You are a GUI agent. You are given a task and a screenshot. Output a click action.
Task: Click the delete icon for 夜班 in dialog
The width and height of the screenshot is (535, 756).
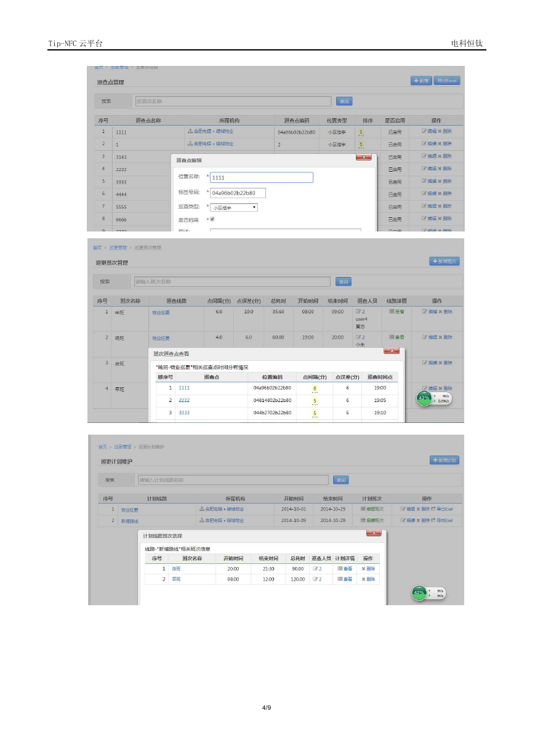coord(363,569)
